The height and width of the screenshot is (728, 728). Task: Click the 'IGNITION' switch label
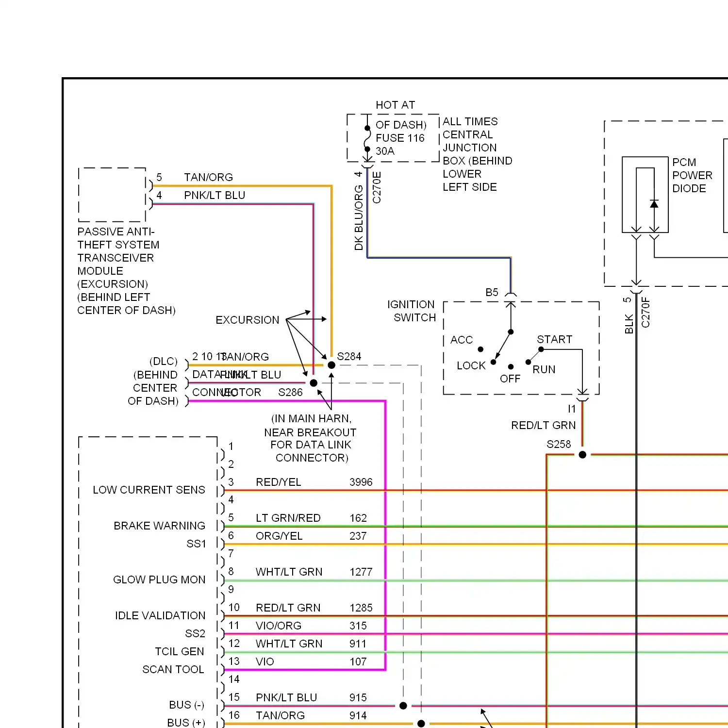[x=411, y=304]
